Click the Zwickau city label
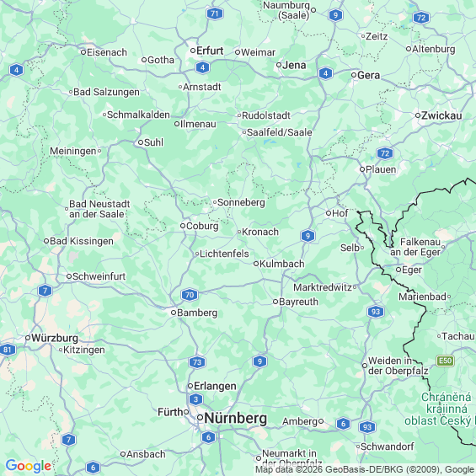This screenshot has height=476, width=476. tap(441, 115)
